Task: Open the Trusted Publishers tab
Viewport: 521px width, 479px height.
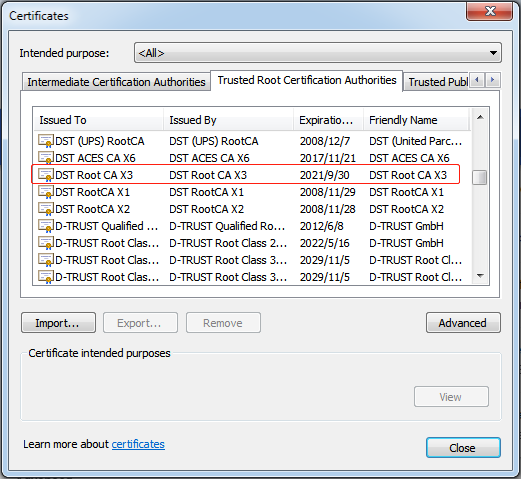Action: 437,82
